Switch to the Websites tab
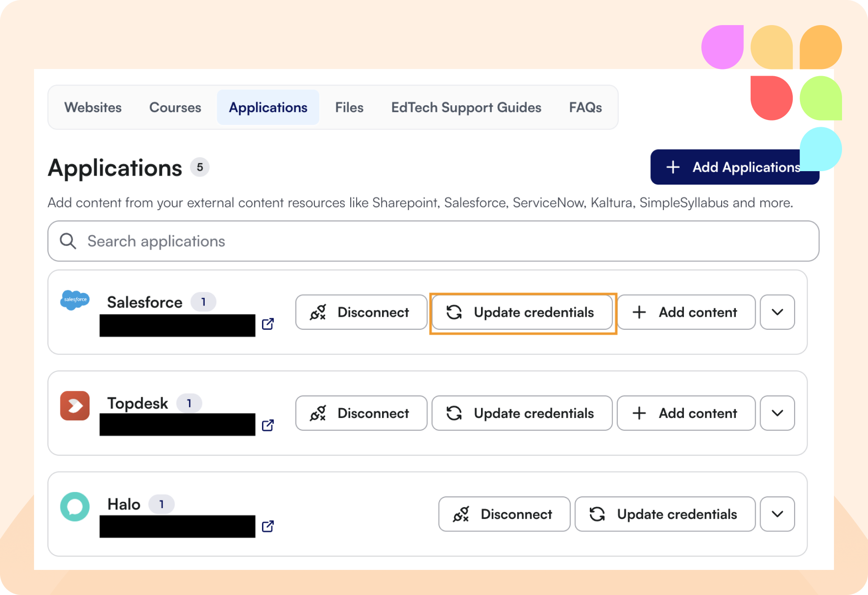 pyautogui.click(x=93, y=108)
